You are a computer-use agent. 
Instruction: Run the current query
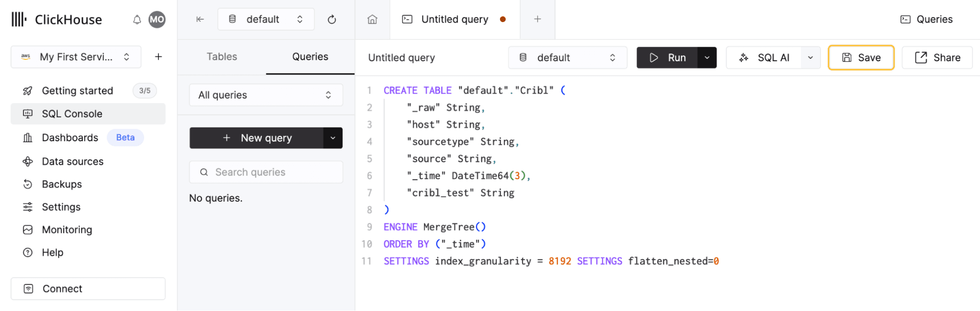point(667,58)
